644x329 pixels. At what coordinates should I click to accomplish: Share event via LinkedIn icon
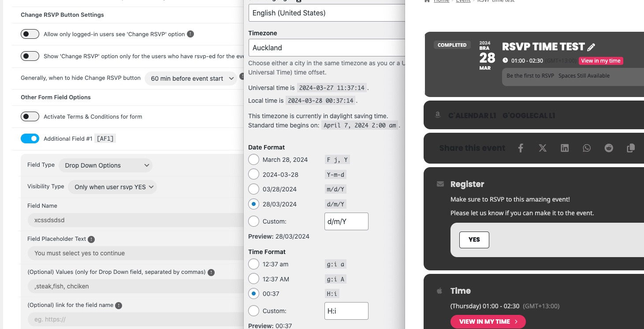click(x=565, y=148)
